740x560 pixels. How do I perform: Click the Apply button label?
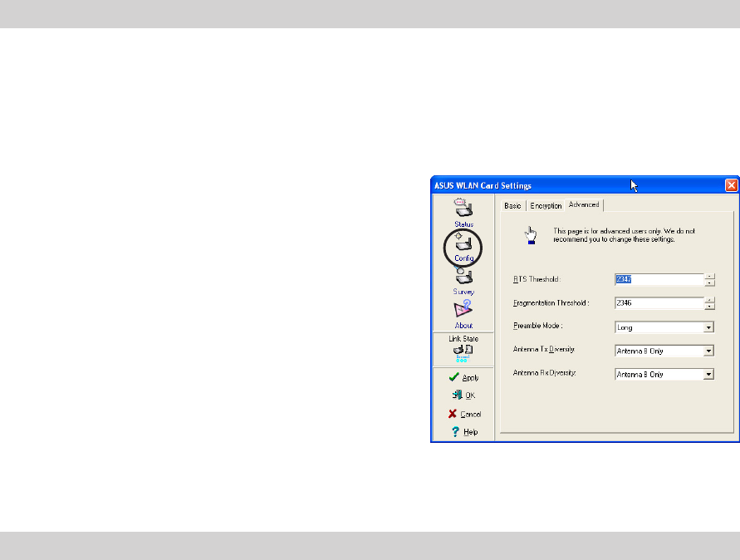(470, 378)
